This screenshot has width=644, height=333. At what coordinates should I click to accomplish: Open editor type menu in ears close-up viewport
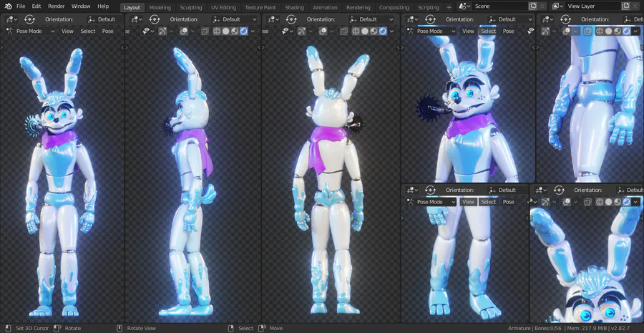pos(540,190)
